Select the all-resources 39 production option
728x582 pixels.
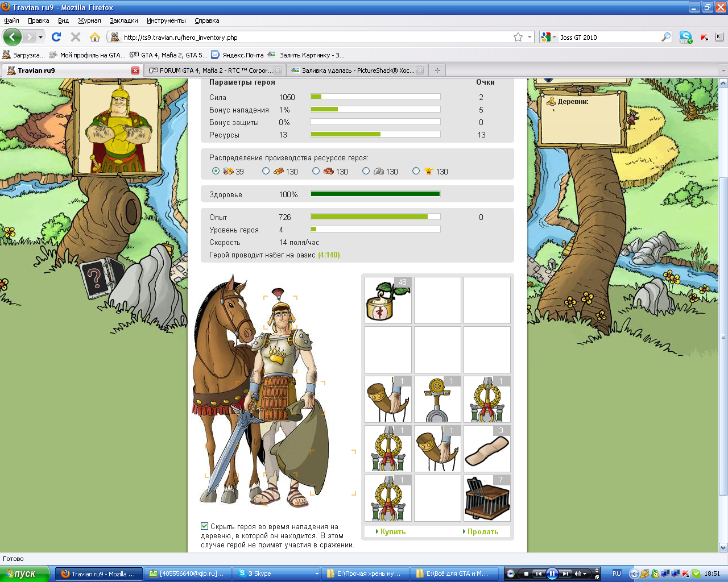coord(216,171)
